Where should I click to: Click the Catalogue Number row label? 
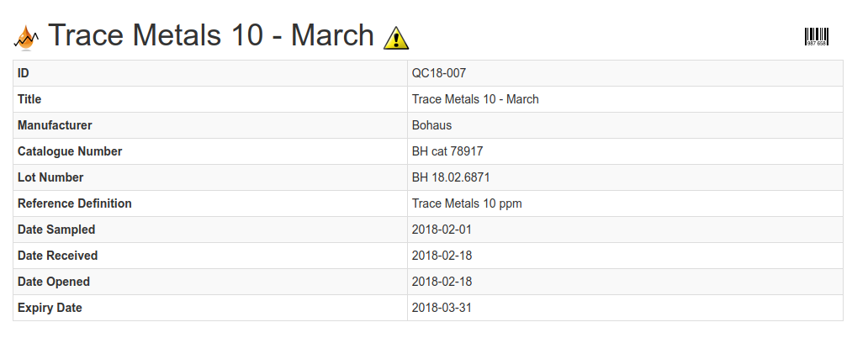pyautogui.click(x=70, y=151)
